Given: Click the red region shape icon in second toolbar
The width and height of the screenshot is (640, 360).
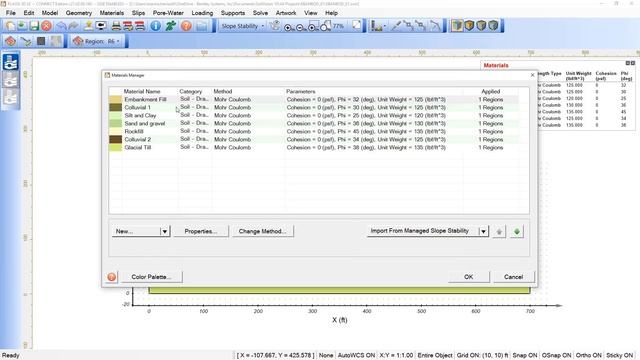Looking at the screenshot, I should 10,41.
